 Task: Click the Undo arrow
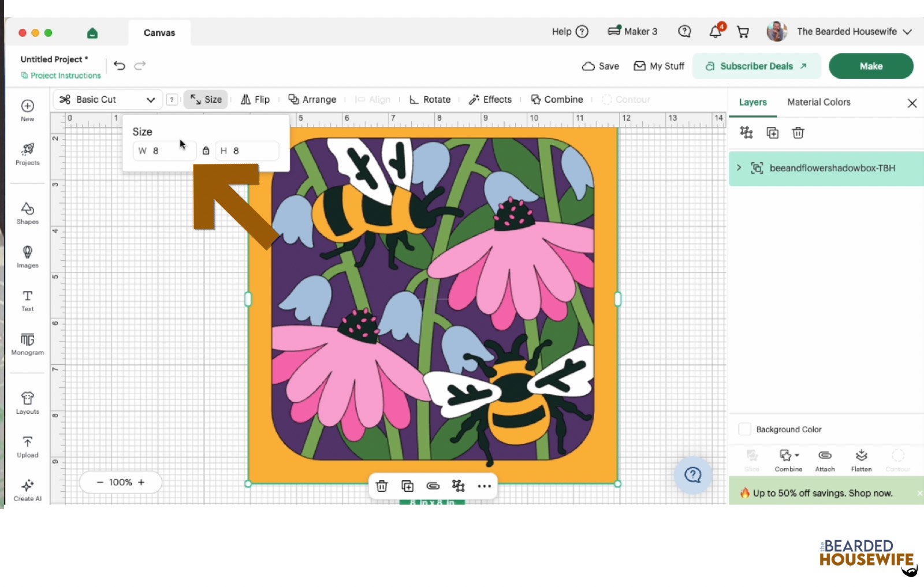click(x=120, y=66)
